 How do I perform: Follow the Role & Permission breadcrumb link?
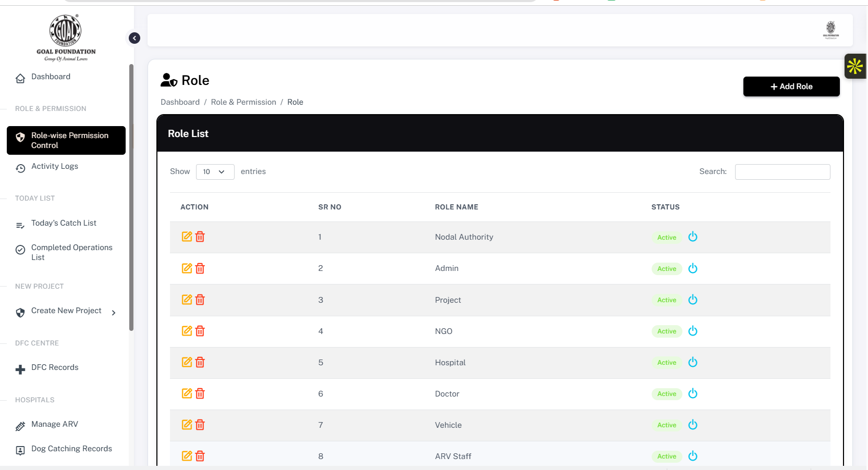pos(243,102)
